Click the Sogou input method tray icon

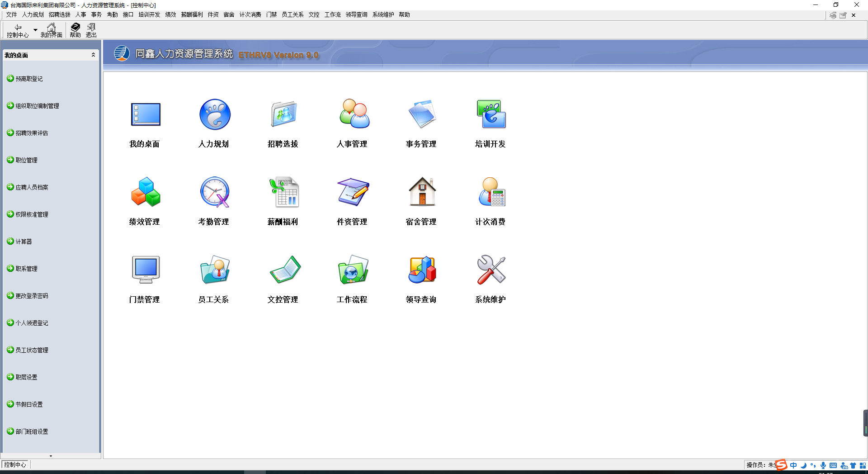point(781,465)
